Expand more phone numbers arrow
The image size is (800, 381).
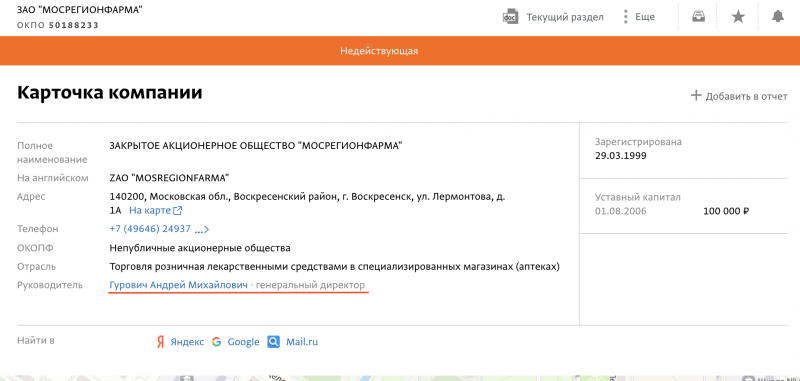(202, 230)
